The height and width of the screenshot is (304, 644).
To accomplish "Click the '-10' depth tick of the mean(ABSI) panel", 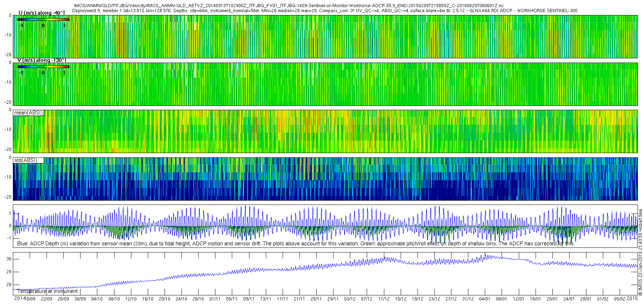I will [x=8, y=129].
